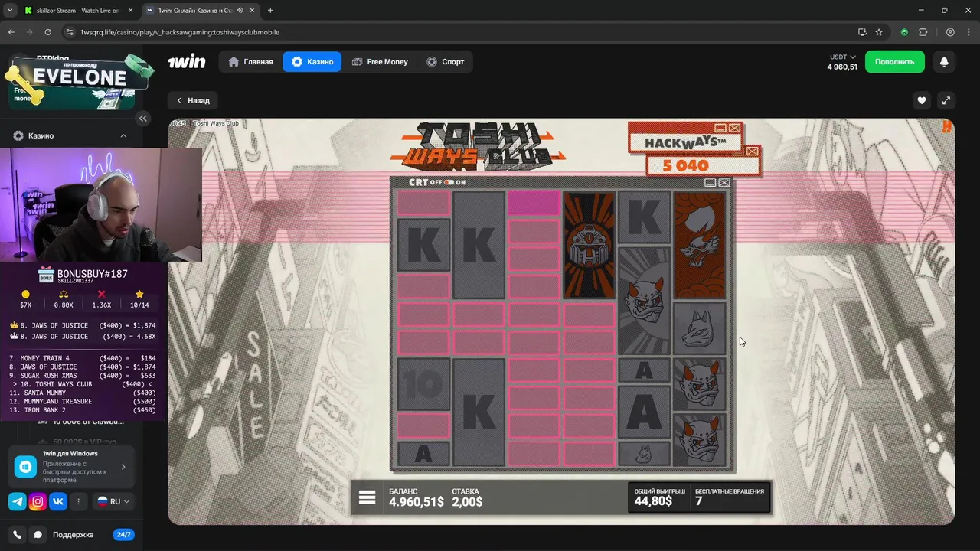The height and width of the screenshot is (551, 980).
Task: Open browser extensions puzzle icon
Action: click(923, 32)
